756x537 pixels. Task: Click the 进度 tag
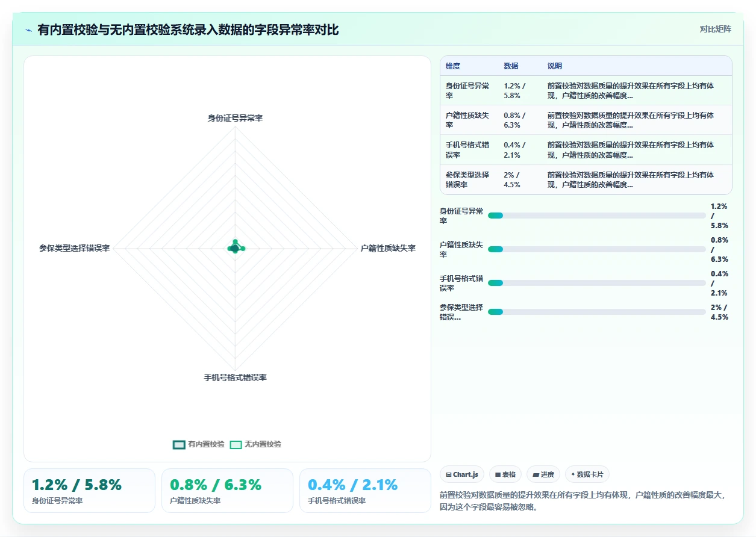543,474
